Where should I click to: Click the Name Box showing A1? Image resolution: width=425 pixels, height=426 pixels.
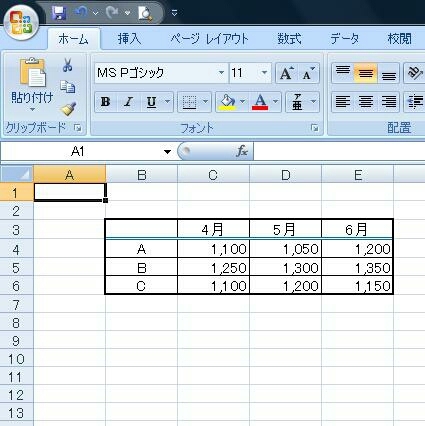click(x=77, y=152)
